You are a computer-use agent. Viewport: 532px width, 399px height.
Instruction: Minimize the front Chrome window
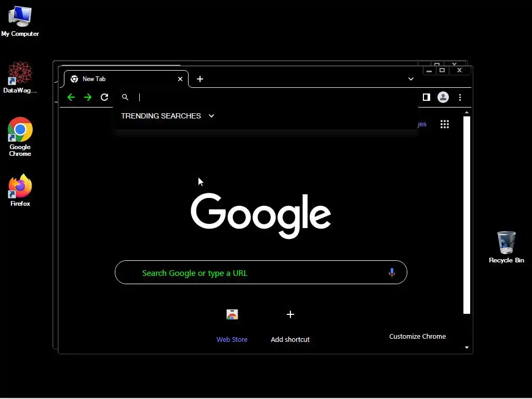[x=429, y=71]
